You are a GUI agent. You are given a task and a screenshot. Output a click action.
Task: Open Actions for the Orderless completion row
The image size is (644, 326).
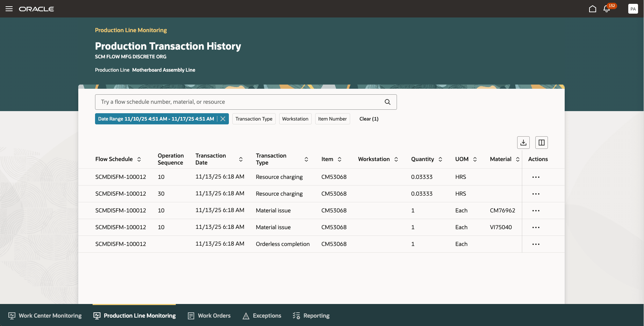(536, 244)
